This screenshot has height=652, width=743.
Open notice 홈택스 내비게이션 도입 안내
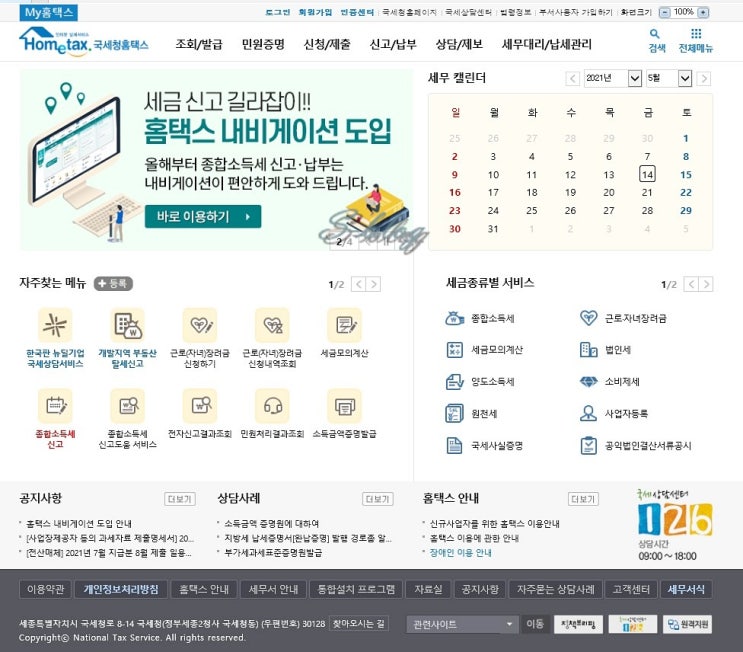79,524
